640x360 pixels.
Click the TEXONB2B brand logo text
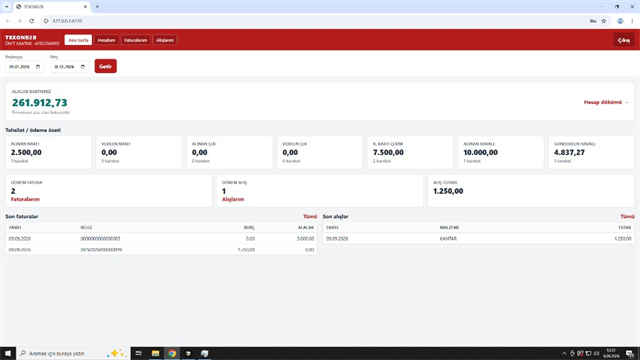[x=20, y=37]
